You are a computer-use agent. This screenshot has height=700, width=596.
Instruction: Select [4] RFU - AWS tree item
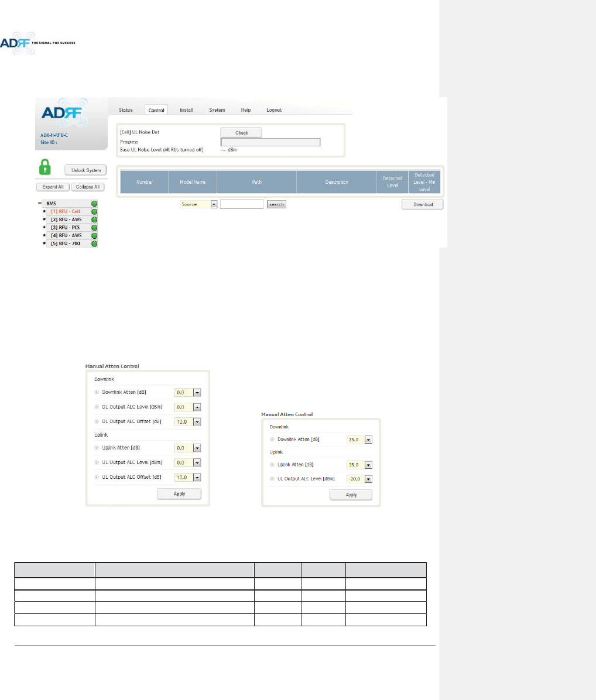pyautogui.click(x=66, y=236)
